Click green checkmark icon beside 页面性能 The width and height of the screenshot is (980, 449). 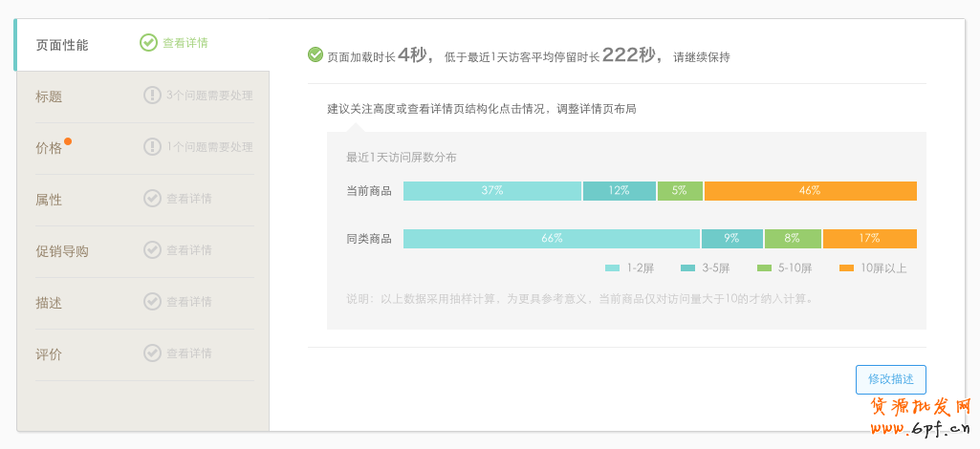coord(148,43)
